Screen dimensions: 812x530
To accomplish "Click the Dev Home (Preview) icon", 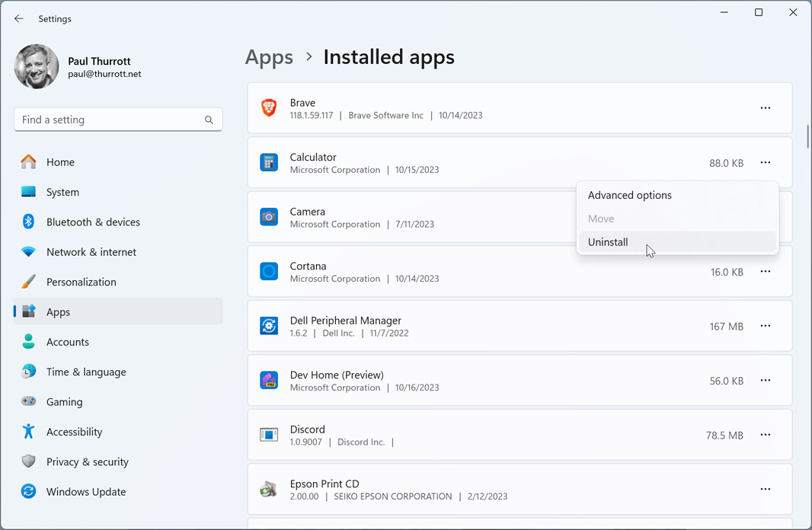I will coord(269,381).
